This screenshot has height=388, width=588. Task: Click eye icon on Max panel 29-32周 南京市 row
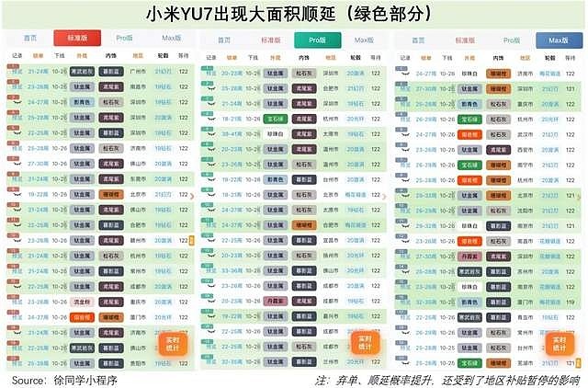(x=404, y=226)
